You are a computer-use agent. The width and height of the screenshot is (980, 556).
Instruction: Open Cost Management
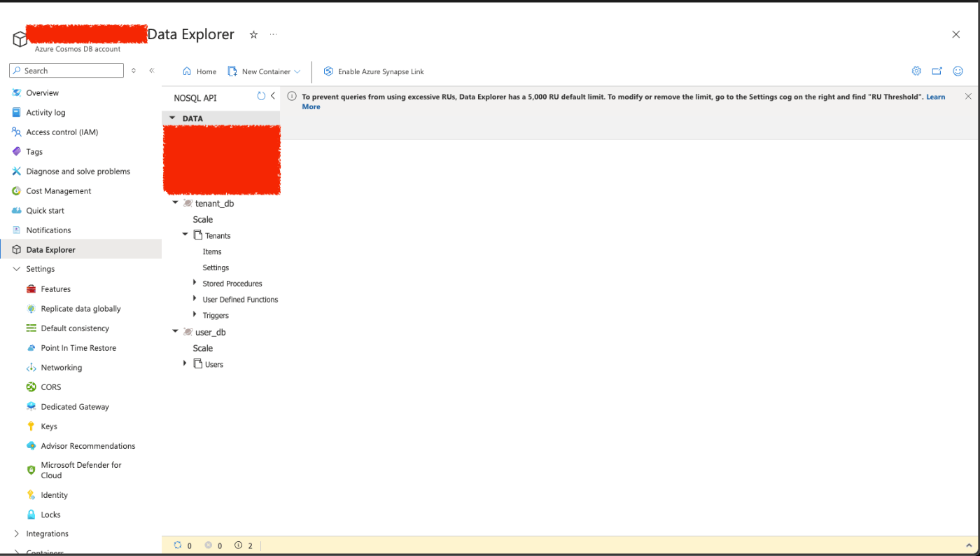[x=59, y=190]
